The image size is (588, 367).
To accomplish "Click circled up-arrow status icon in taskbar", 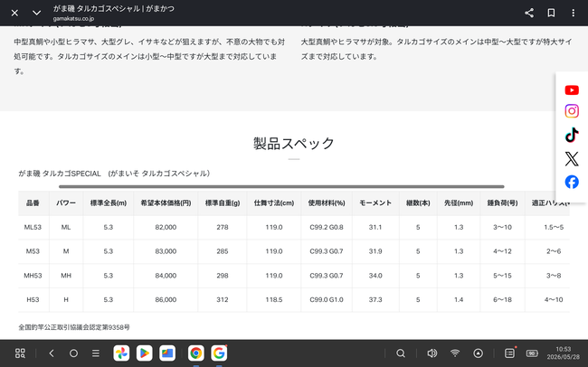I will [478, 353].
